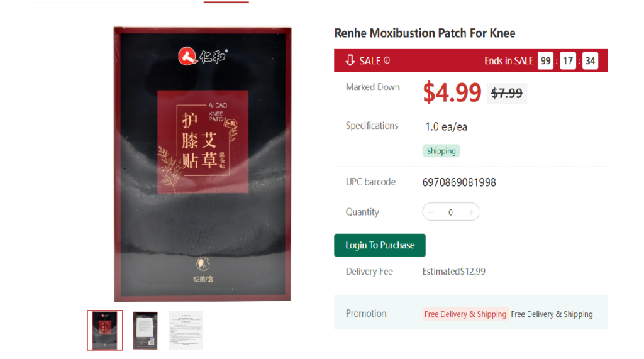Click the down-arrow sale icon
Viewport: 644px width, 359px height.
(x=350, y=60)
